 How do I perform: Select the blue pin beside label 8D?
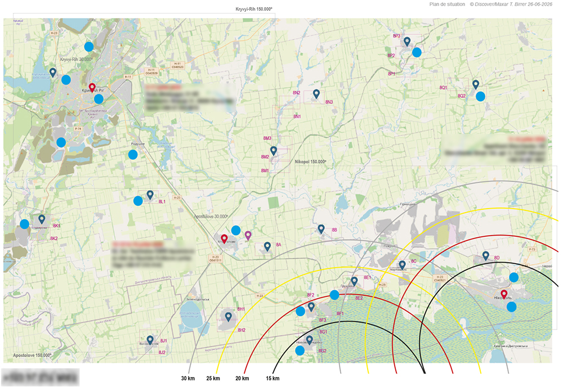pos(486,256)
